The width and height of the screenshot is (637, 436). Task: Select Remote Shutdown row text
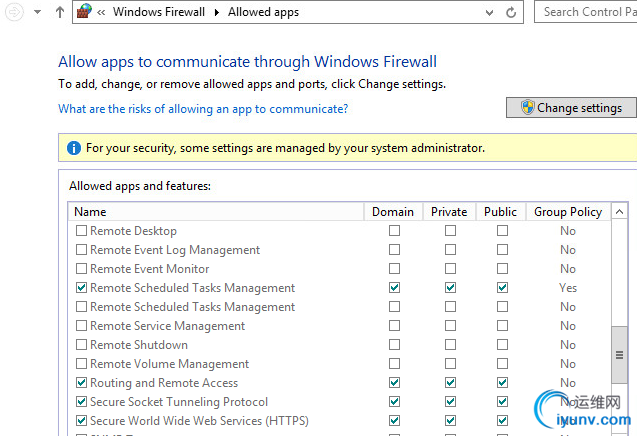click(x=139, y=345)
